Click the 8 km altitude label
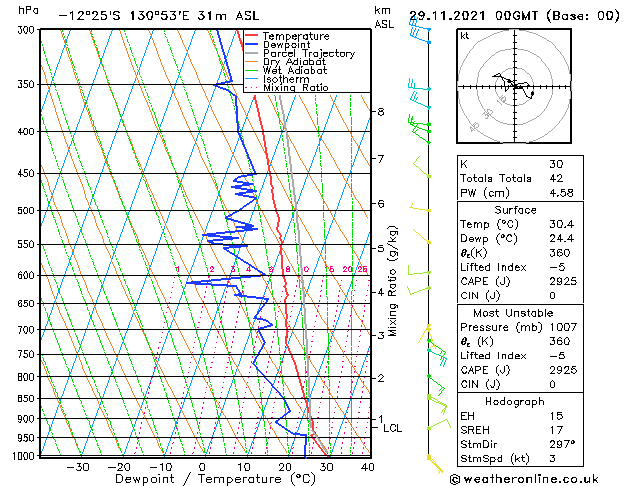The width and height of the screenshot is (629, 486). [x=381, y=112]
